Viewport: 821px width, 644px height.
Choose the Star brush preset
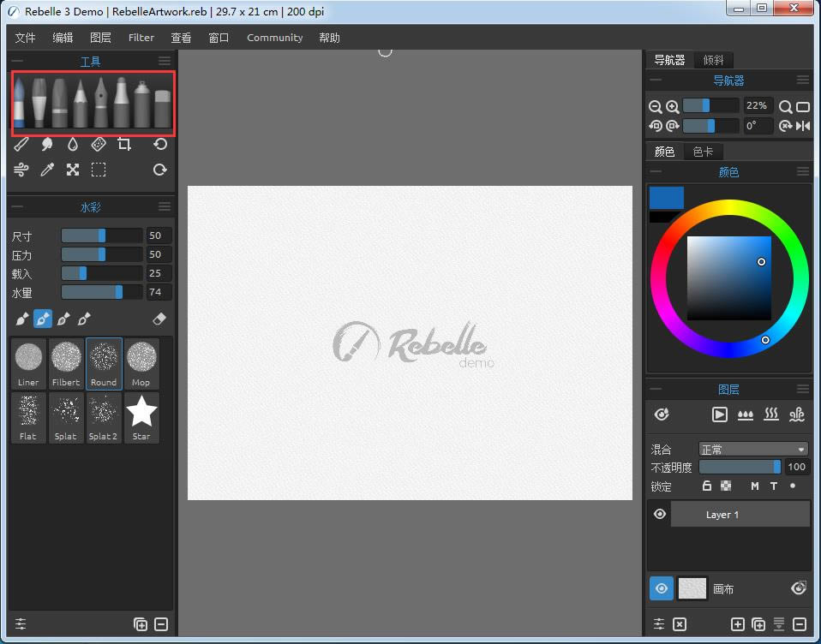(x=141, y=417)
